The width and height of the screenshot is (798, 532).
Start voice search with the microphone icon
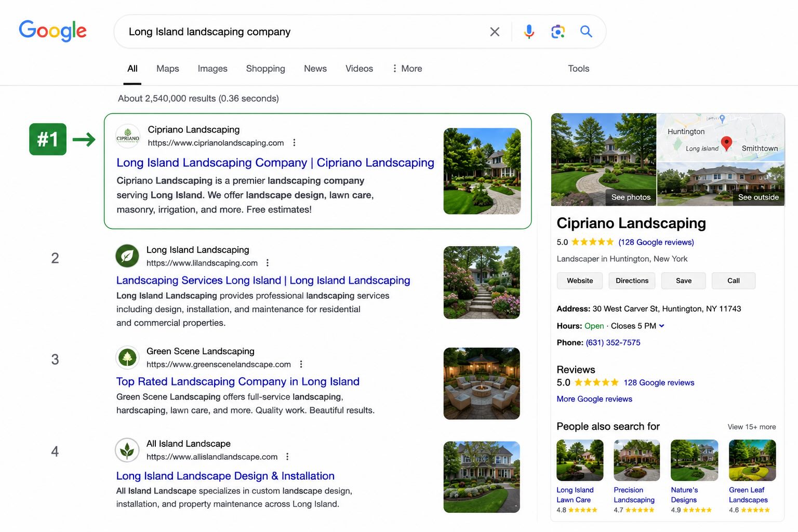click(529, 32)
